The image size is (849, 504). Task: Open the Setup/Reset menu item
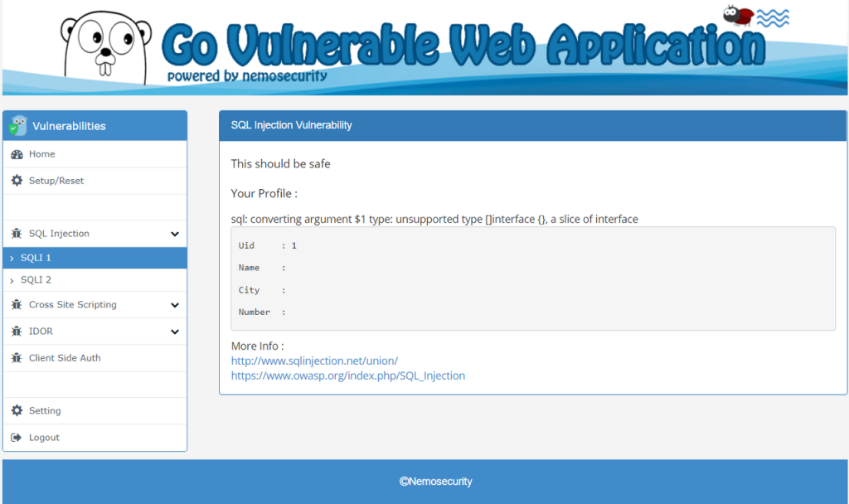[95, 181]
